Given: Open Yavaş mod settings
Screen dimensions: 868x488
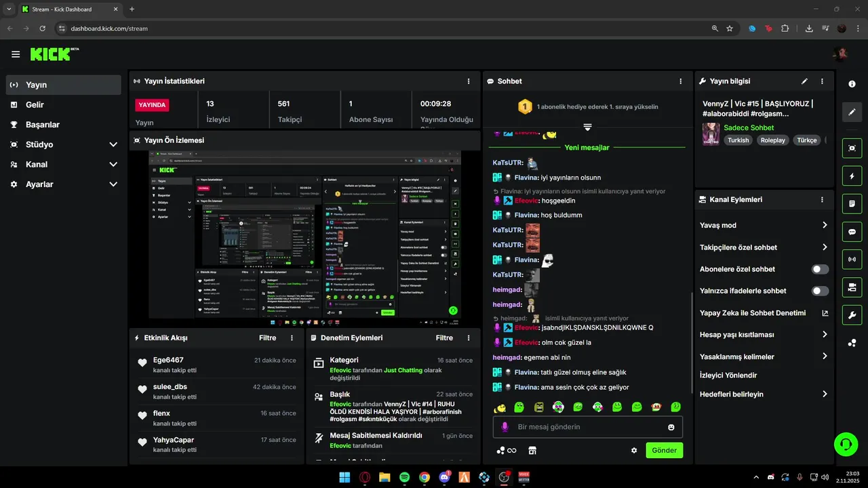Looking at the screenshot, I should click(764, 225).
